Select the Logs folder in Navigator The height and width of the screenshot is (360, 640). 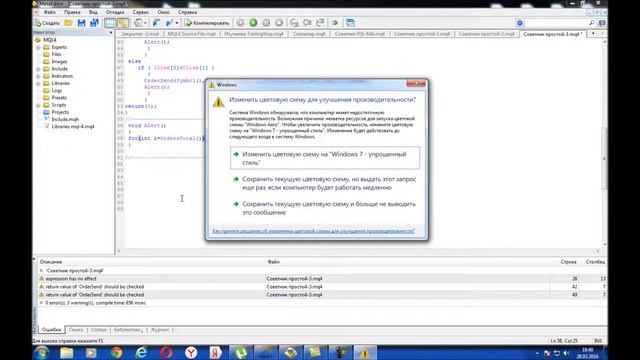57,91
